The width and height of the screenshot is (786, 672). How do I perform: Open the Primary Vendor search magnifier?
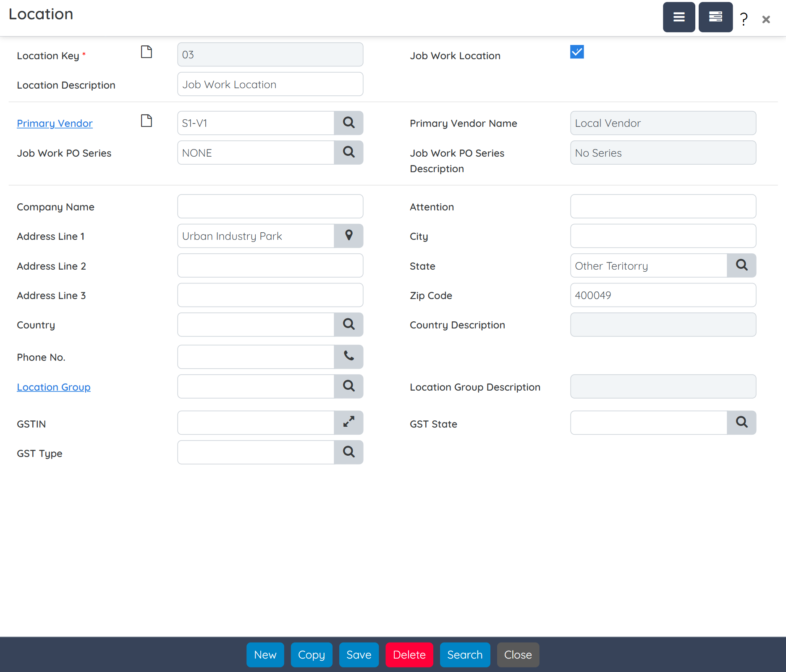coord(348,123)
